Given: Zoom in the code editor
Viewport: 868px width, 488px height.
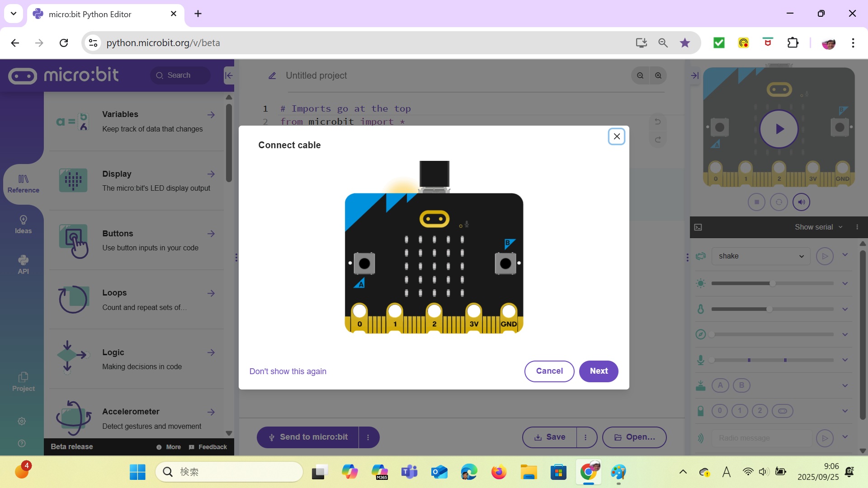Looking at the screenshot, I should coord(658,75).
